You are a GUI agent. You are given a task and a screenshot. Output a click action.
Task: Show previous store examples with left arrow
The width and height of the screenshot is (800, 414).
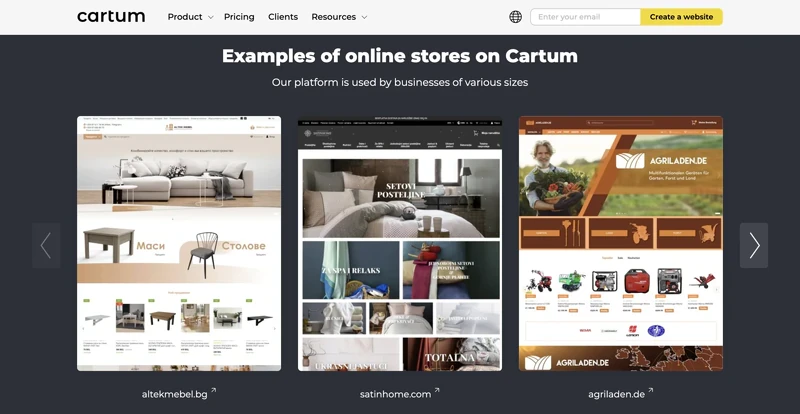point(46,246)
